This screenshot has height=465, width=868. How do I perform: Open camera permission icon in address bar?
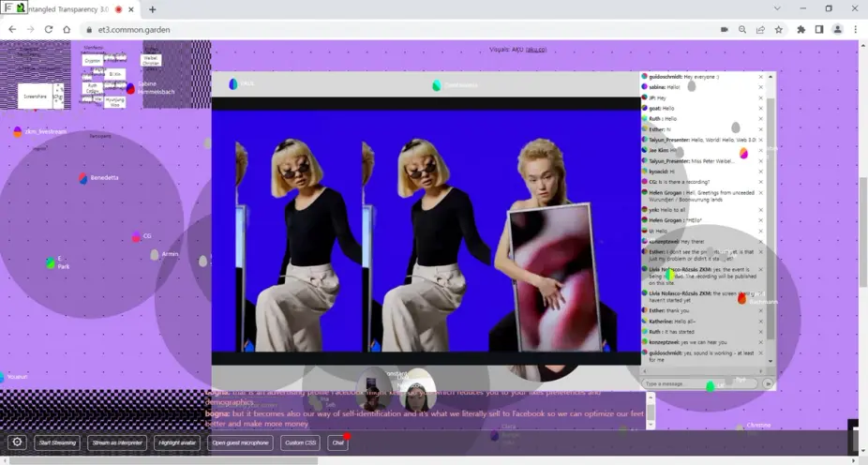point(724,29)
